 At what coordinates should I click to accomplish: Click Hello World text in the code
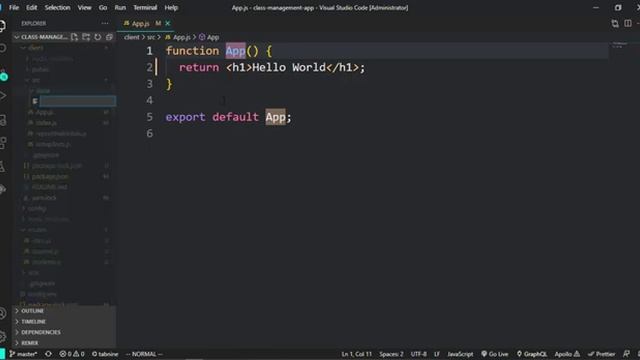pyautogui.click(x=289, y=67)
